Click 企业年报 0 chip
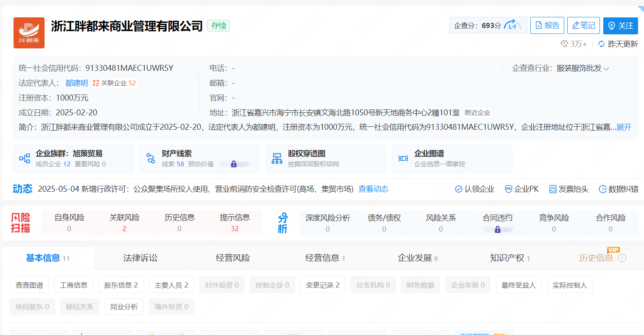 point(468,285)
